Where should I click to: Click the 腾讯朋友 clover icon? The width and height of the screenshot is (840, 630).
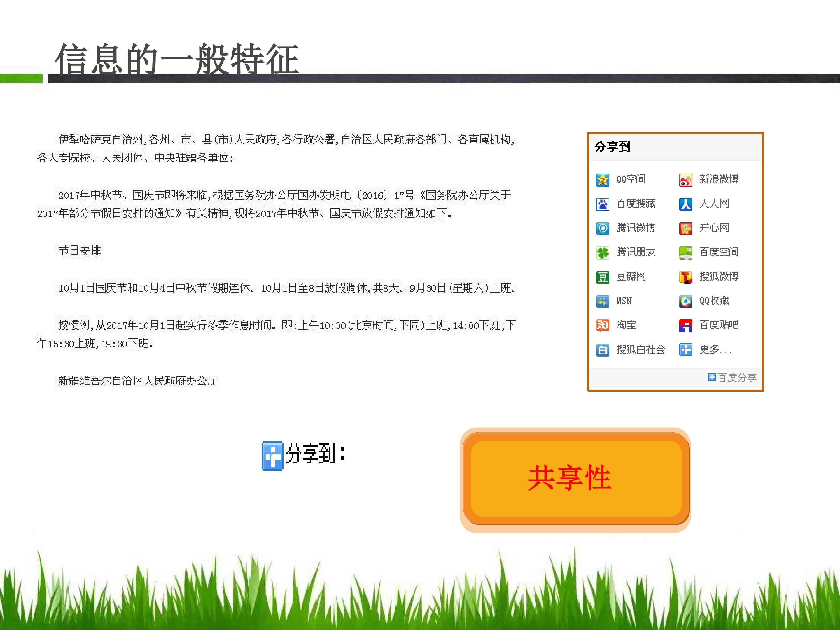coord(602,253)
